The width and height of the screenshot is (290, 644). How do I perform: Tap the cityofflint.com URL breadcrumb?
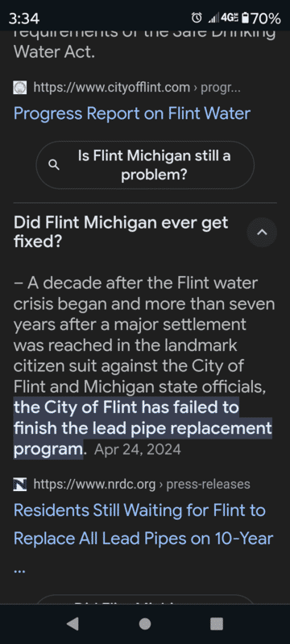click(x=111, y=88)
